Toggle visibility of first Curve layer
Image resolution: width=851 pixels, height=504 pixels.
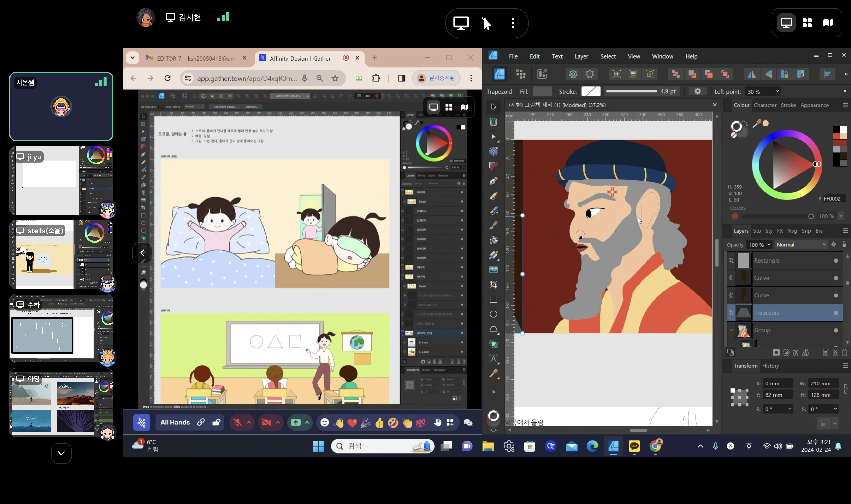[x=836, y=278]
